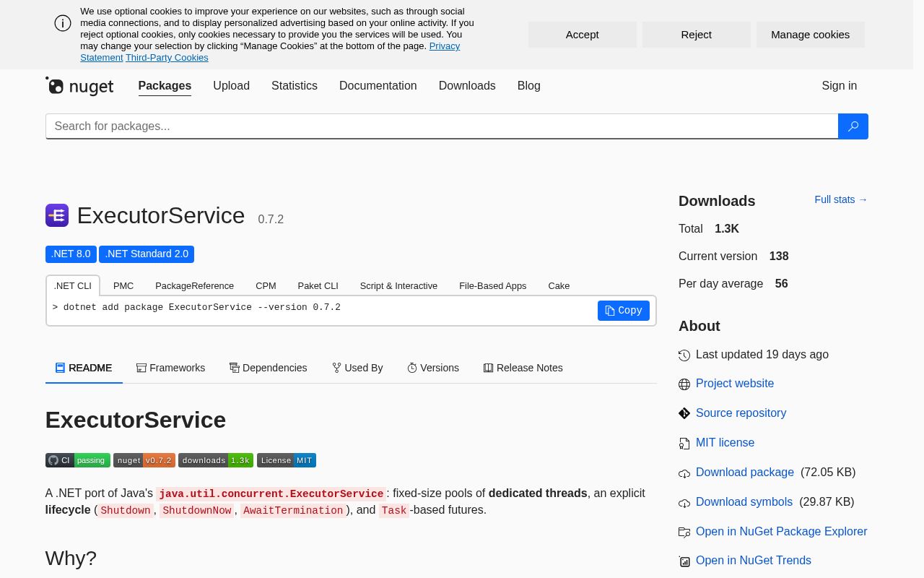Click the nuget v0.7.2 badge
Image resolution: width=924 pixels, height=578 pixels.
point(144,460)
